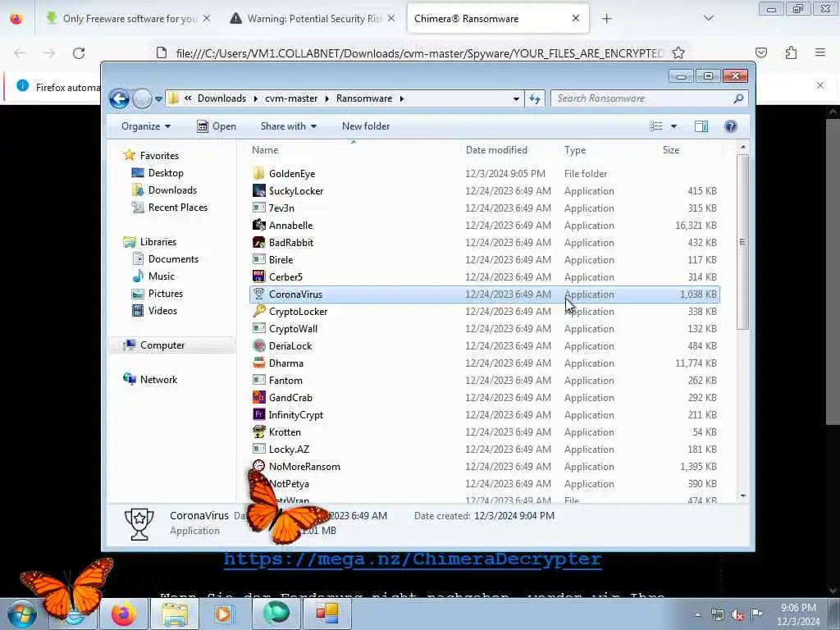Image resolution: width=840 pixels, height=630 pixels.
Task: Select the Cerber5 application icon
Action: (258, 276)
